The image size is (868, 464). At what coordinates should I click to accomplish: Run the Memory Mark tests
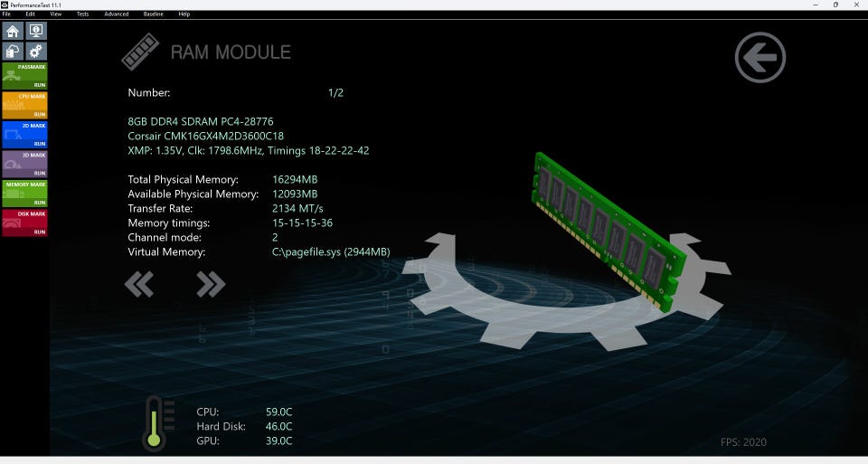tap(39, 203)
